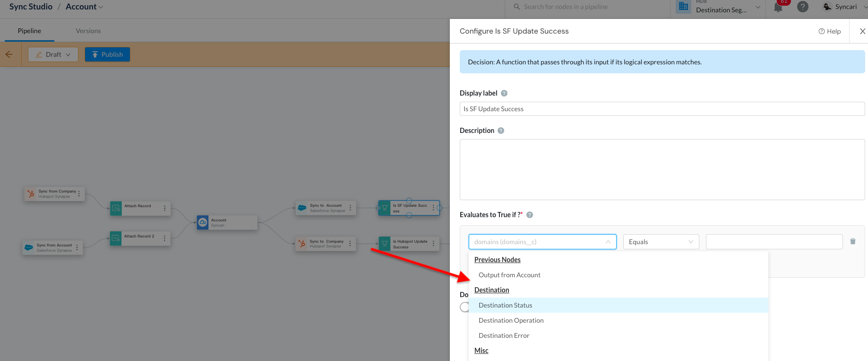Open three-dot menu on Attach Record 2 node
The width and height of the screenshot is (868, 361).
(x=164, y=238)
